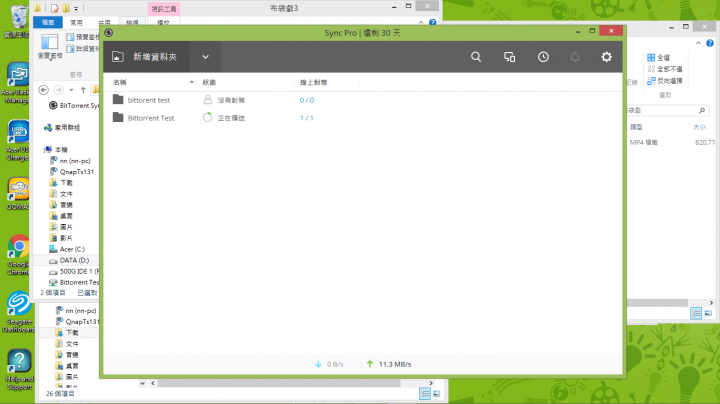Select the Bittorrent Test folder row
This screenshot has width=720, height=404.
[363, 118]
